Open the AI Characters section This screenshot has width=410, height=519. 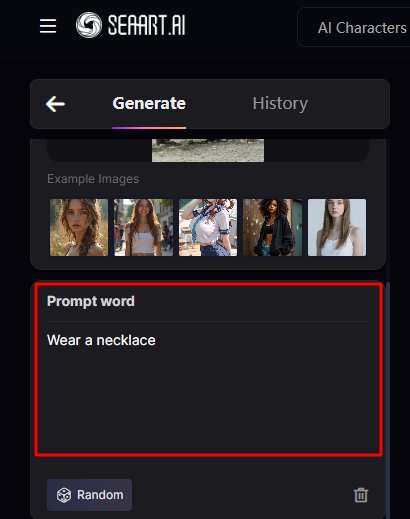tap(361, 28)
